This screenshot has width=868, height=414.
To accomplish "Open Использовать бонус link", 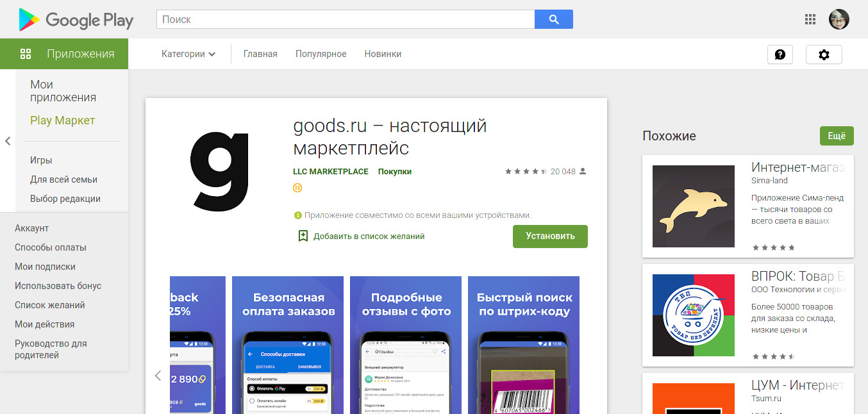I will pyautogui.click(x=58, y=286).
